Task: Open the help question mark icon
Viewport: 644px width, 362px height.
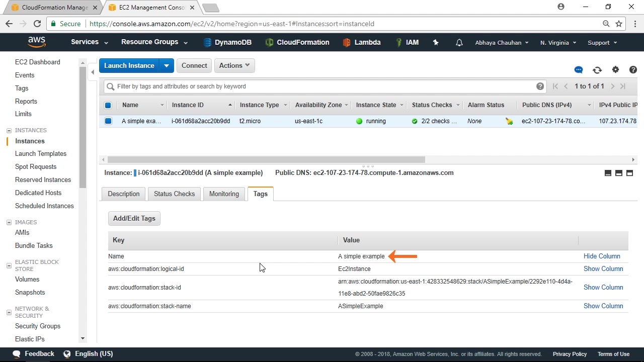Action: point(633,70)
